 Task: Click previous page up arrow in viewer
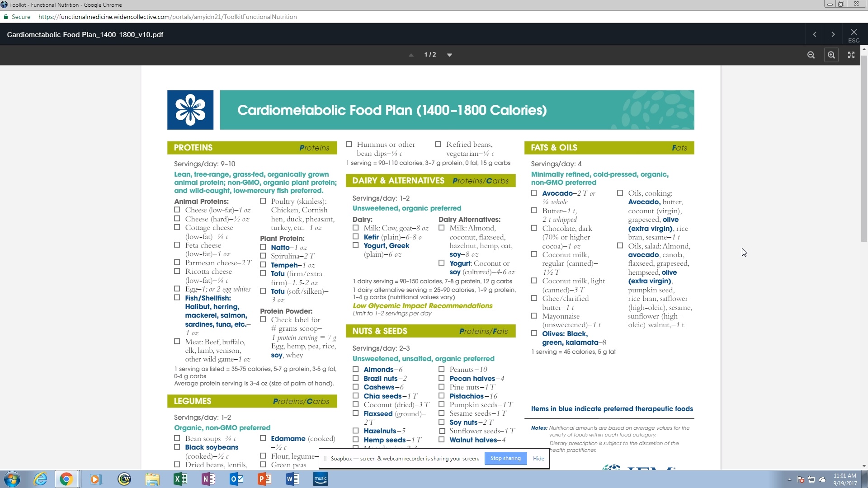[x=411, y=55]
